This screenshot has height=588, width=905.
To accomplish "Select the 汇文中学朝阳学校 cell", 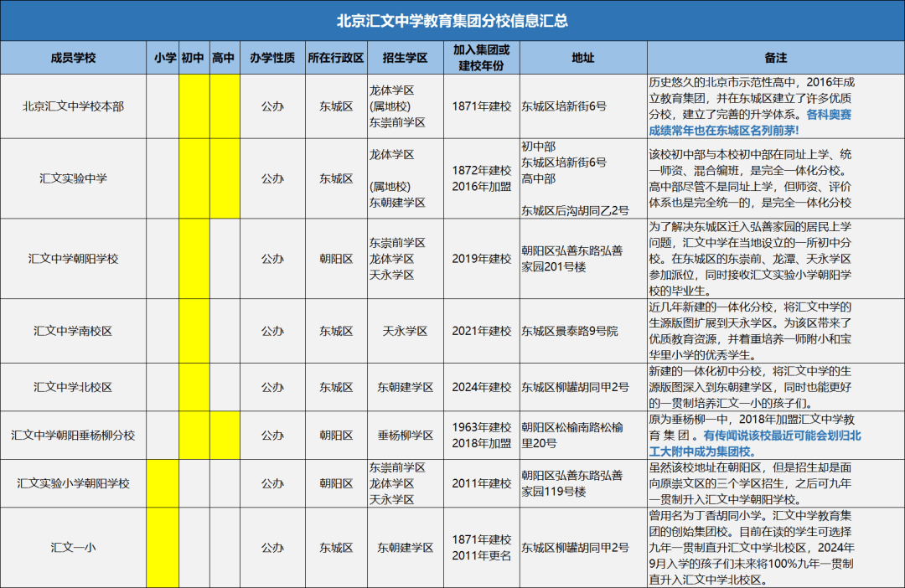I will point(73,259).
